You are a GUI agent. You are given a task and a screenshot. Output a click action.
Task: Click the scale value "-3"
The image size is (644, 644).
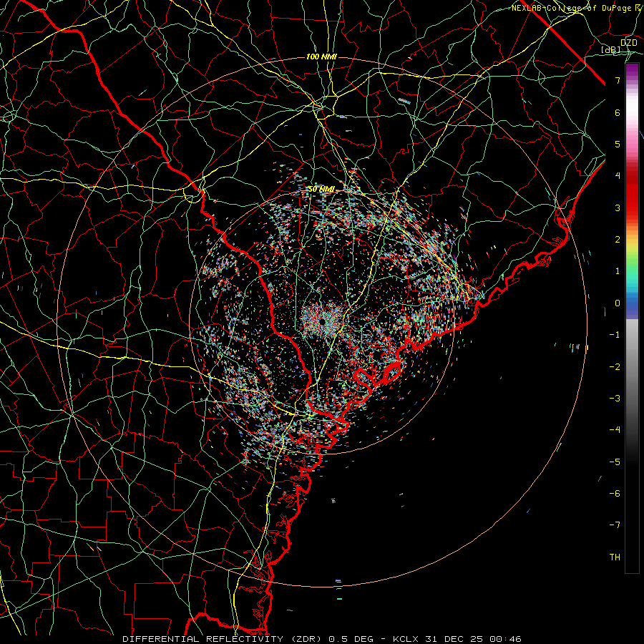(x=615, y=399)
